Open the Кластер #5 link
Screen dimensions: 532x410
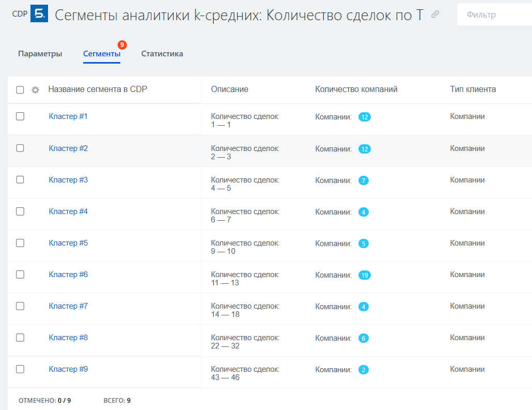[x=68, y=243]
